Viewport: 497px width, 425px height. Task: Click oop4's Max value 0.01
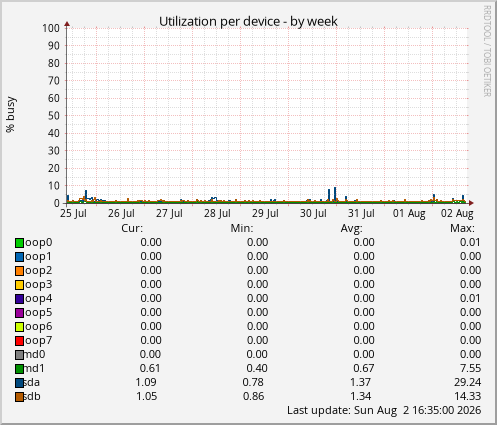[470, 298]
